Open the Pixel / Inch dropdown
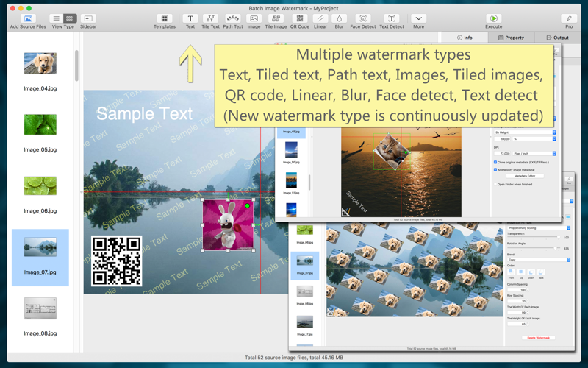The width and height of the screenshot is (588, 368). pyautogui.click(x=534, y=154)
